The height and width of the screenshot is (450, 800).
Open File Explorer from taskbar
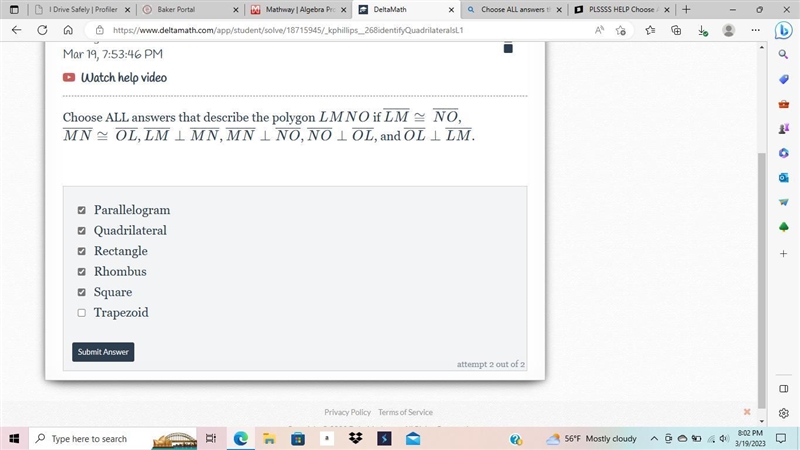[269, 439]
